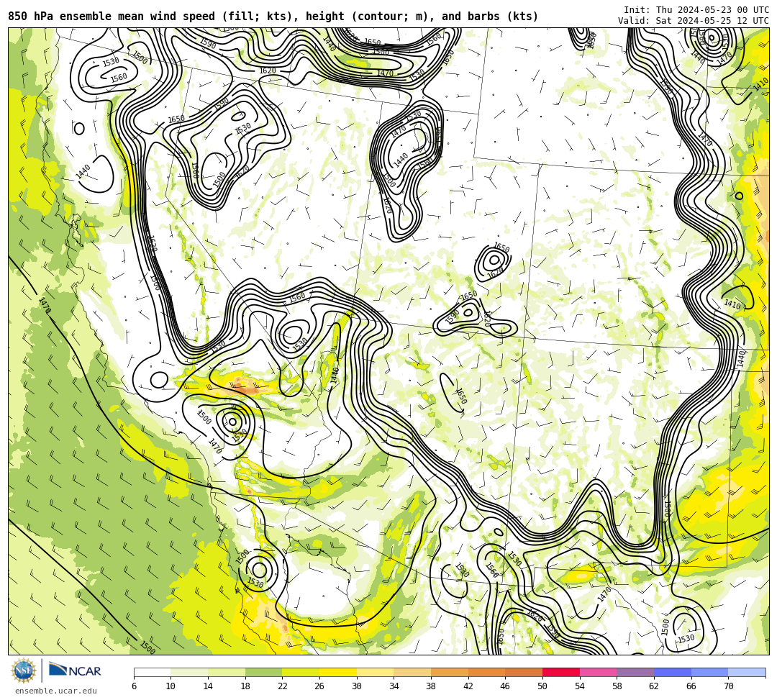
Task: Click the colorbar tick label 18
Action: (x=245, y=686)
